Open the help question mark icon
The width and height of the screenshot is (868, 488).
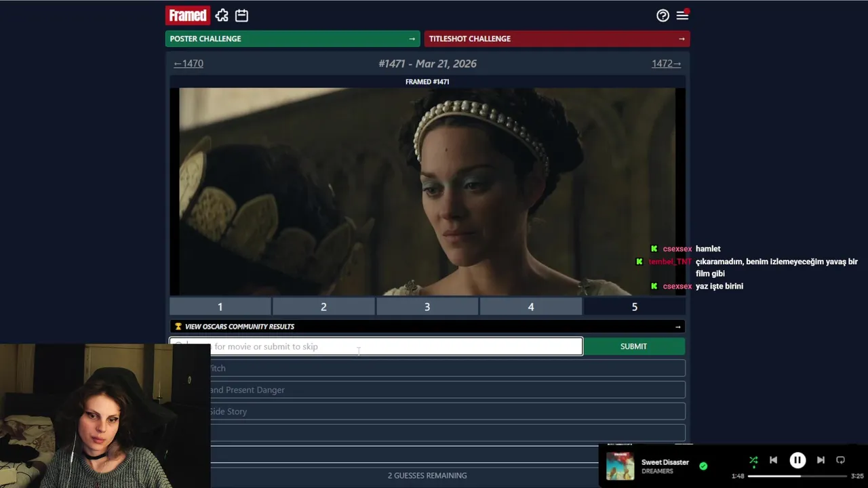[663, 16]
